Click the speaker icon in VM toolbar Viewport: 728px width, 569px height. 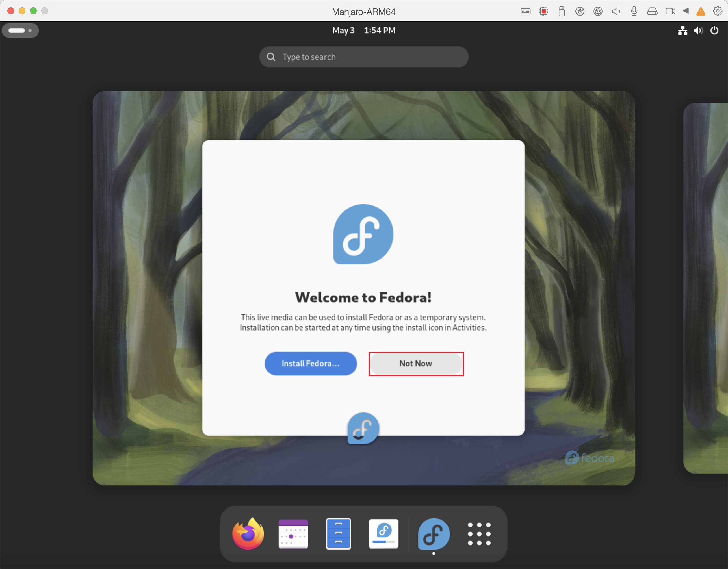tap(616, 11)
